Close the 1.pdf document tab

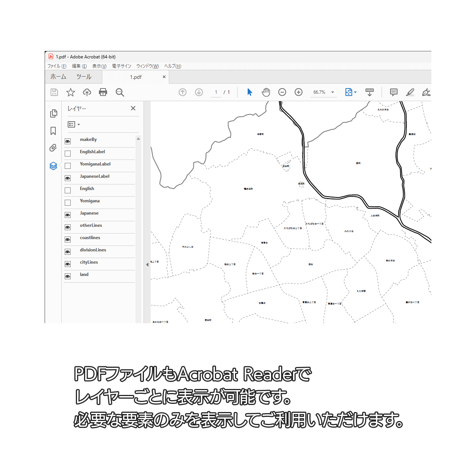(164, 77)
